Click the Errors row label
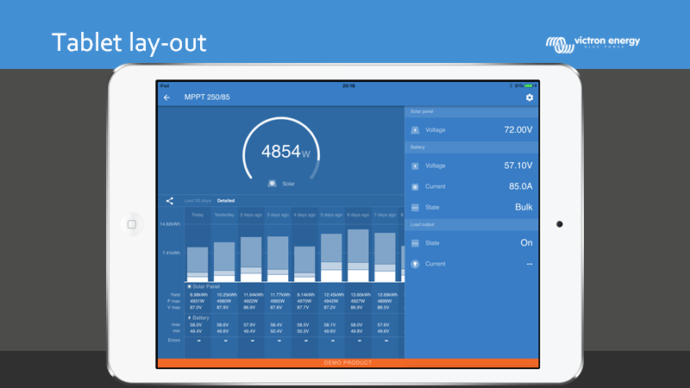Screen dimensions: 690x388 click(x=174, y=340)
